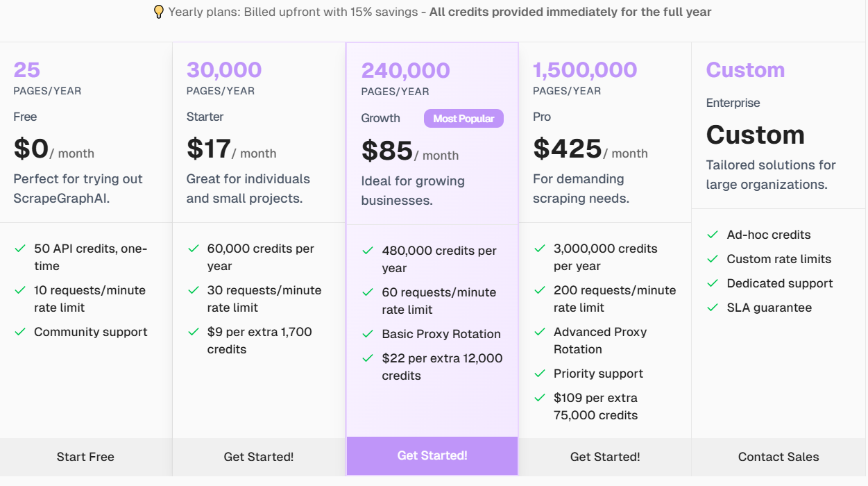The image size is (868, 486).
Task: Click checkmark beside 60,000 credits per year
Action: (194, 249)
